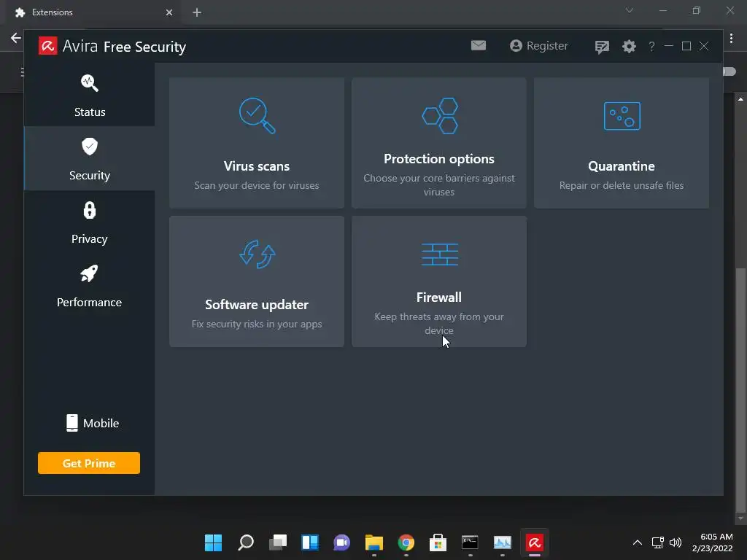This screenshot has width=747, height=560.
Task: Open the Widgets taskbar icon
Action: 309,542
